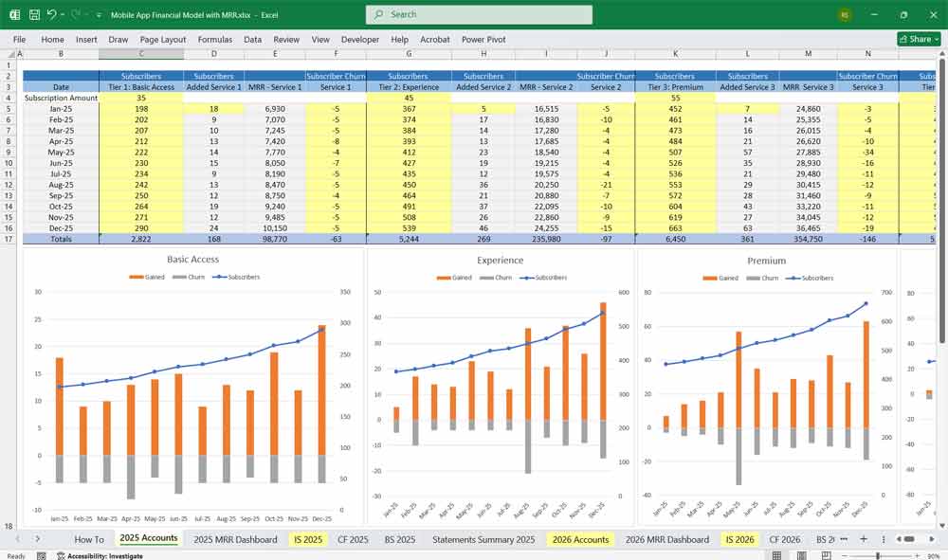Open Page Layout view from the status bar
This screenshot has height=560, width=948.
804,554
